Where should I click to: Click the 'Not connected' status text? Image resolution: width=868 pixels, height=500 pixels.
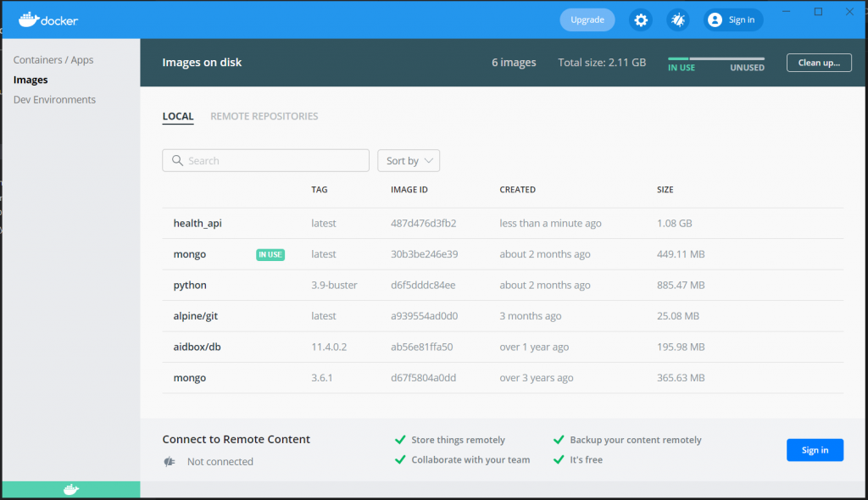[220, 462]
